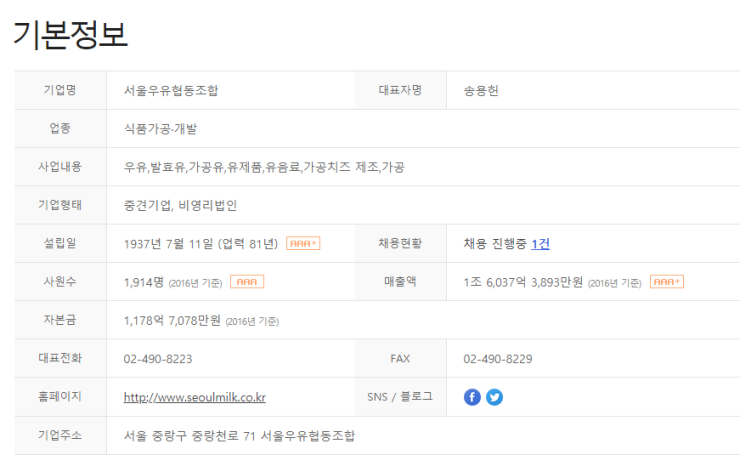740x455 pixels.
Task: Click '(2016년 기준)' note beside employee count
Action: pos(195,283)
